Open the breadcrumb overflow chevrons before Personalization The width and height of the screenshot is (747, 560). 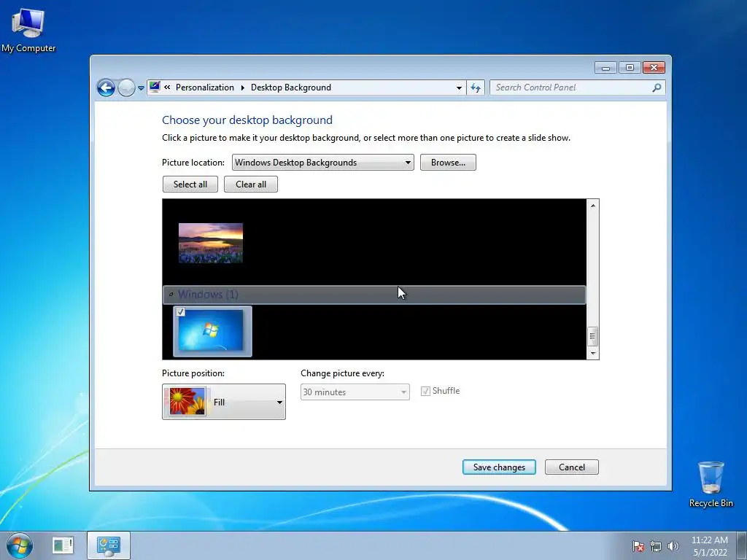point(167,87)
